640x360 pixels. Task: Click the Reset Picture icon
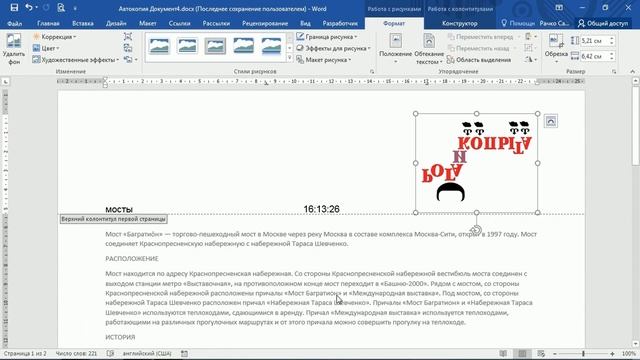(129, 60)
